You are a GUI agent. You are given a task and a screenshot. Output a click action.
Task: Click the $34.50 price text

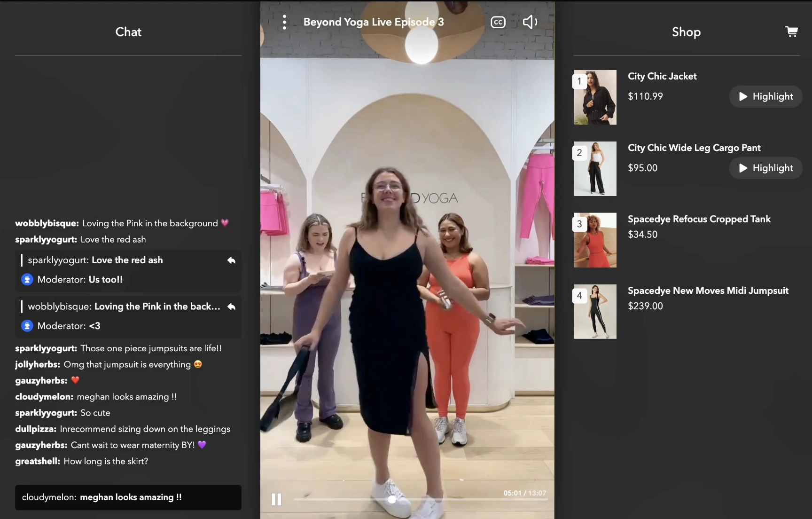pos(642,234)
